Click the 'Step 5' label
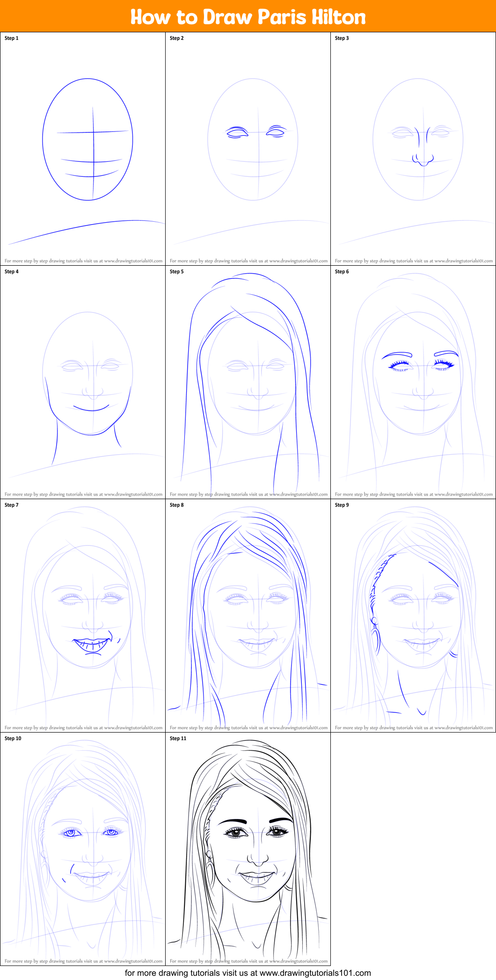The width and height of the screenshot is (496, 980). 177,272
